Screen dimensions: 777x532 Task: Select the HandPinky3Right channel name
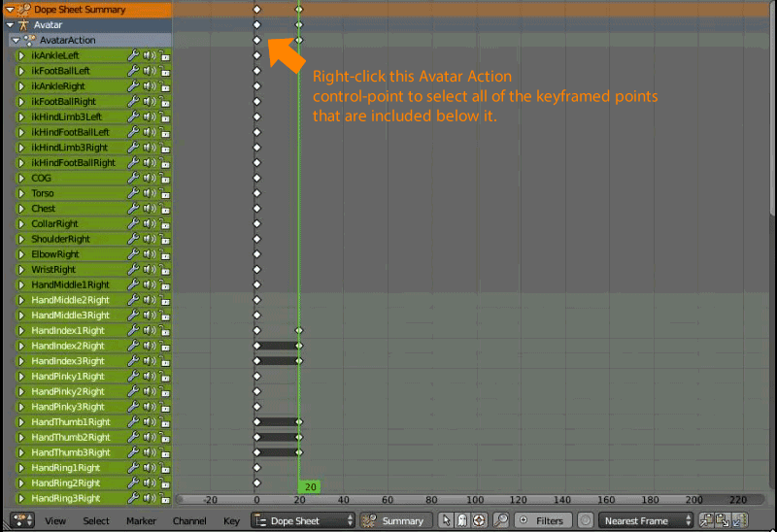point(68,407)
